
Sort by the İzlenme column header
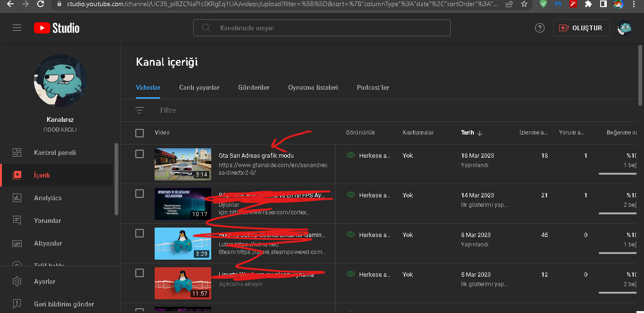pos(533,133)
